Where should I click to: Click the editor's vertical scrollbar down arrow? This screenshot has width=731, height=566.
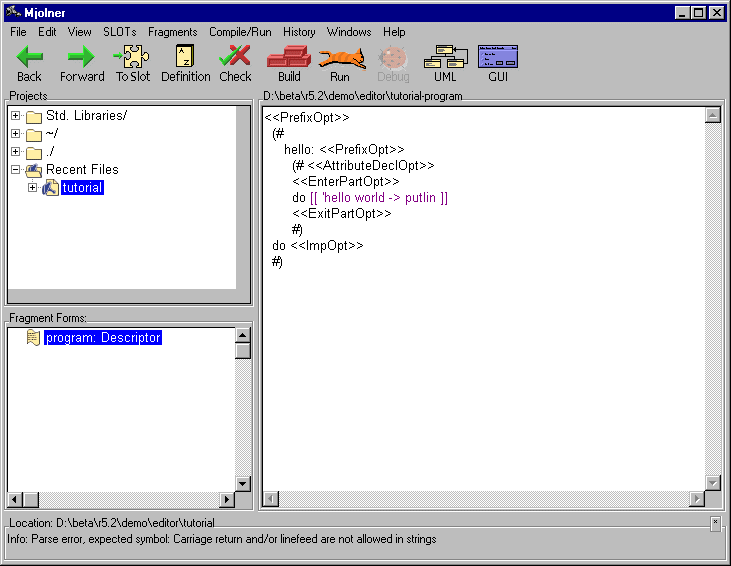pos(713,483)
